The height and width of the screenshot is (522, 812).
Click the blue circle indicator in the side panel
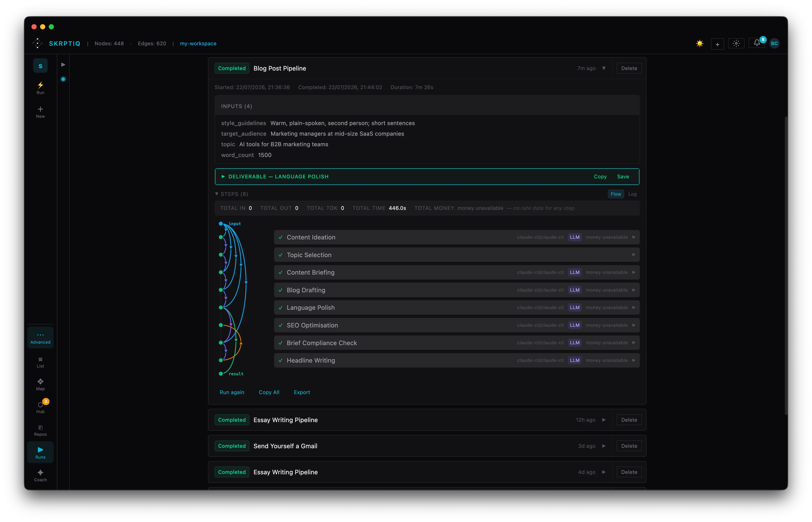tap(63, 79)
